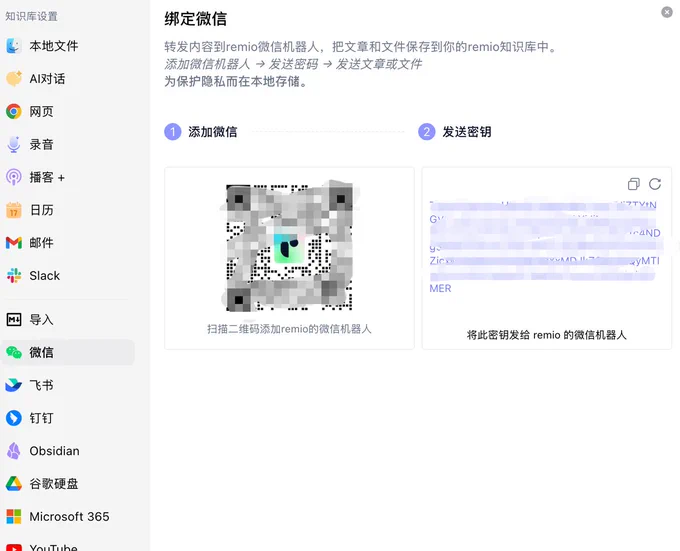Select the Obsidian gem icon
Viewport: 680px width, 551px height.
pos(14,451)
